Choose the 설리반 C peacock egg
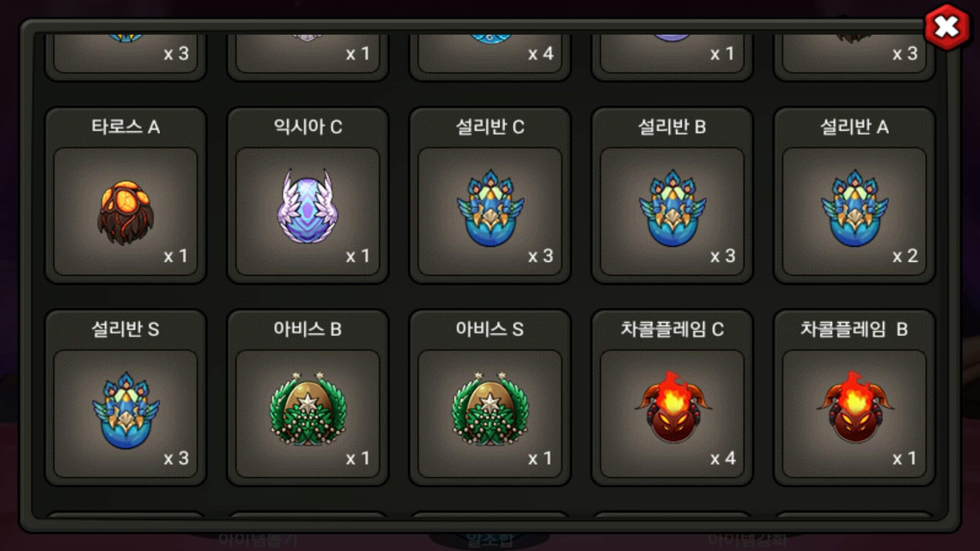This screenshot has height=551, width=980. tap(490, 212)
